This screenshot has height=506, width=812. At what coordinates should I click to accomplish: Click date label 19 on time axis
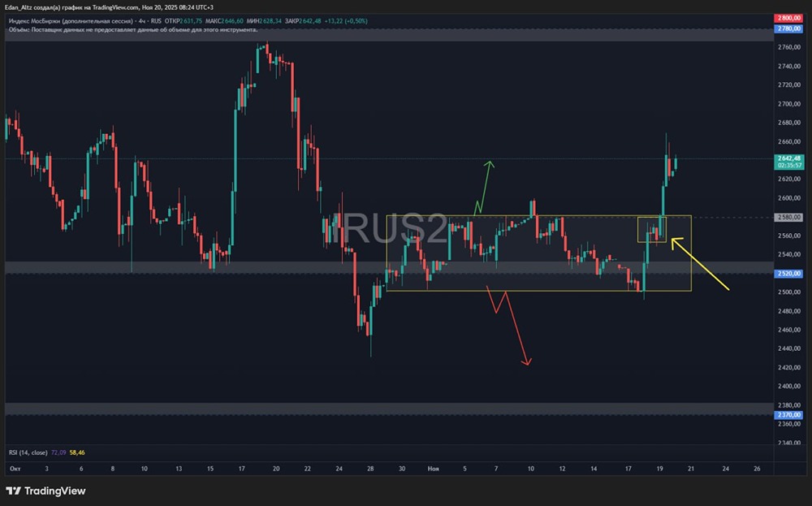659,469
